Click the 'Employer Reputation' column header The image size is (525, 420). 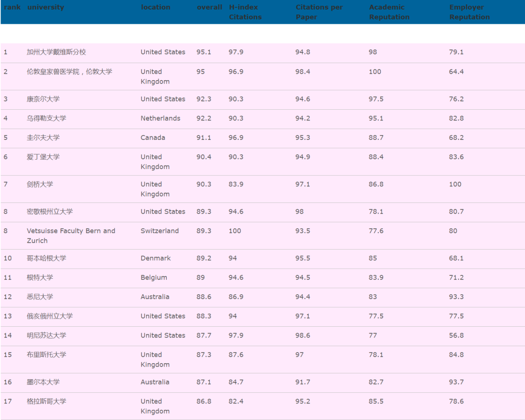point(469,12)
